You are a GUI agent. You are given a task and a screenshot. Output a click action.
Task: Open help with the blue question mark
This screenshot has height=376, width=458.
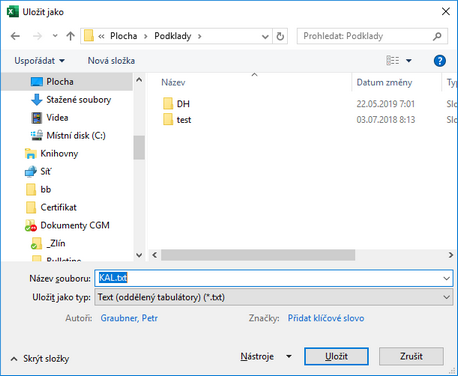[x=440, y=61]
